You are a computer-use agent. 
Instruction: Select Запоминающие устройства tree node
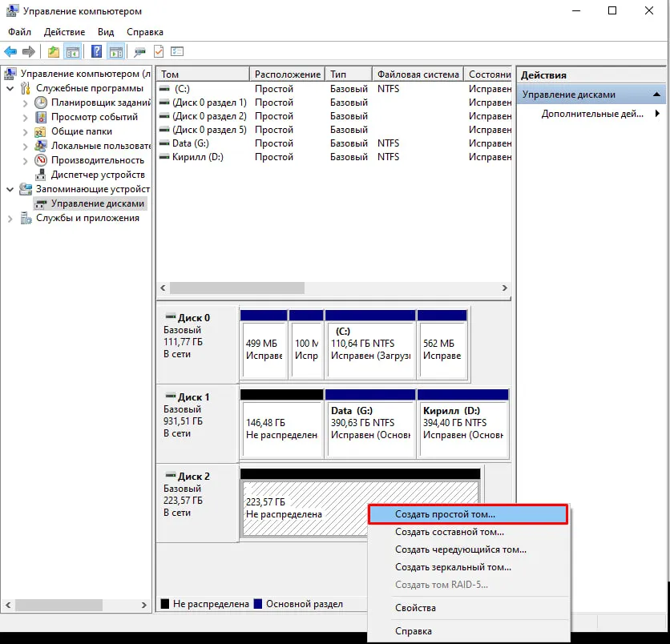[93, 189]
